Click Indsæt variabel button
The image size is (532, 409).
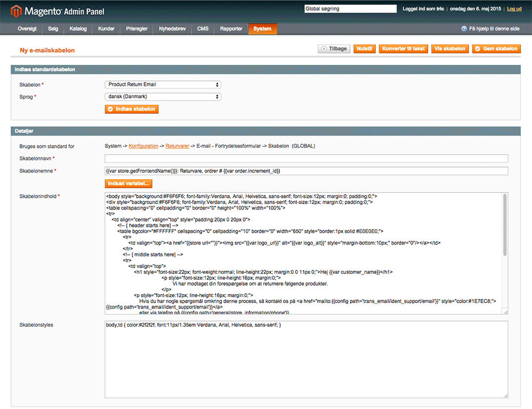129,183
